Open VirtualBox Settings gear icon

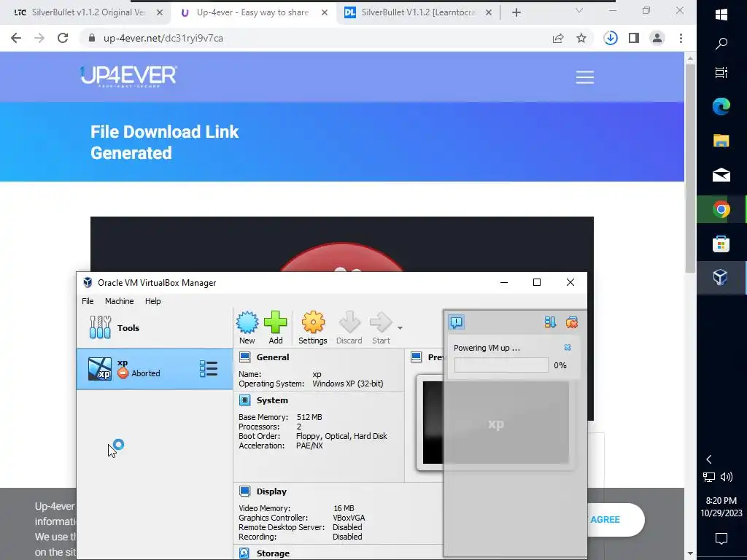tap(312, 327)
